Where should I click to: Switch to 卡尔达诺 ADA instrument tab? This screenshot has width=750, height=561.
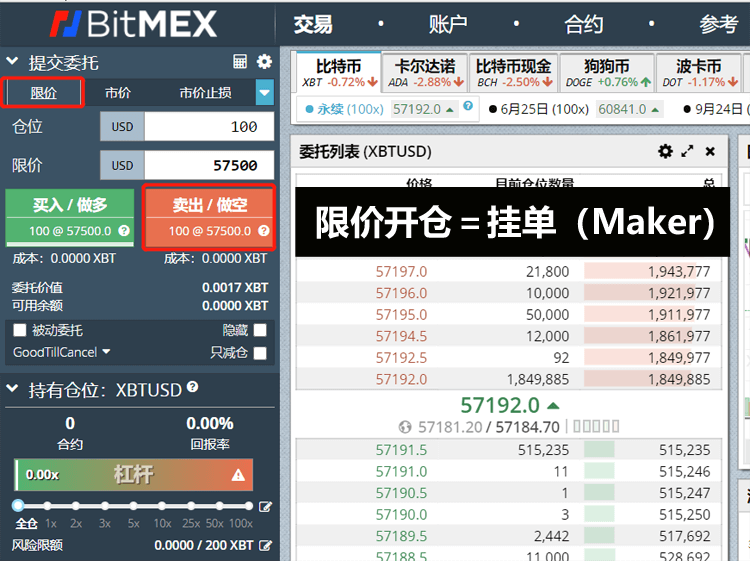pos(425,73)
